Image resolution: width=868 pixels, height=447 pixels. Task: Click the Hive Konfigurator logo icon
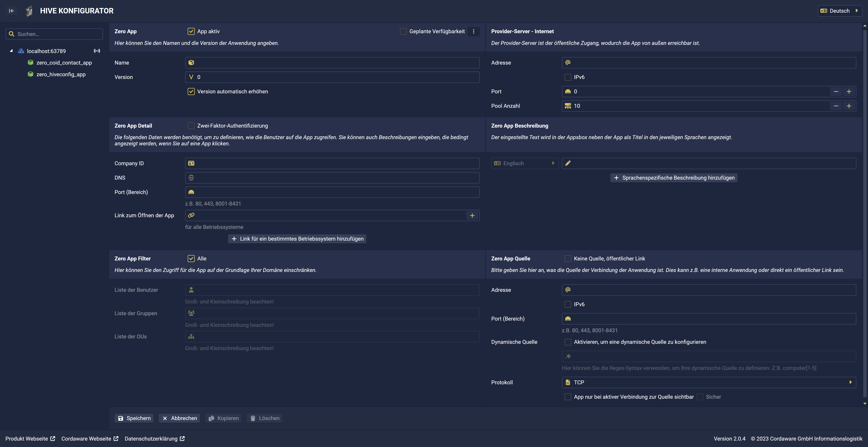pos(29,11)
